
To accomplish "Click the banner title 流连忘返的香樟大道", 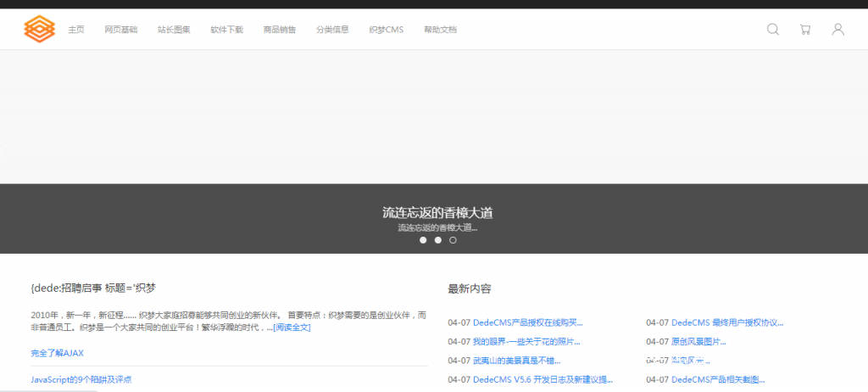I will [x=437, y=212].
